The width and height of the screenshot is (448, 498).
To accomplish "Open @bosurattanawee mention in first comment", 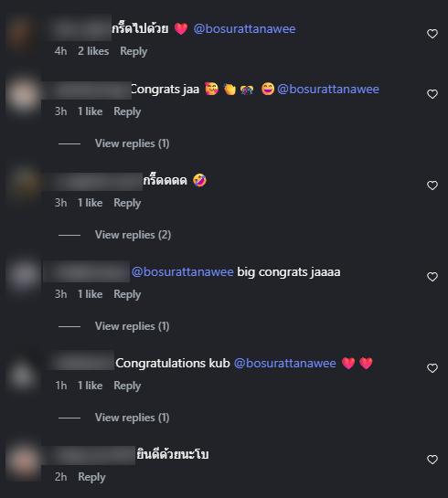I will [x=244, y=29].
